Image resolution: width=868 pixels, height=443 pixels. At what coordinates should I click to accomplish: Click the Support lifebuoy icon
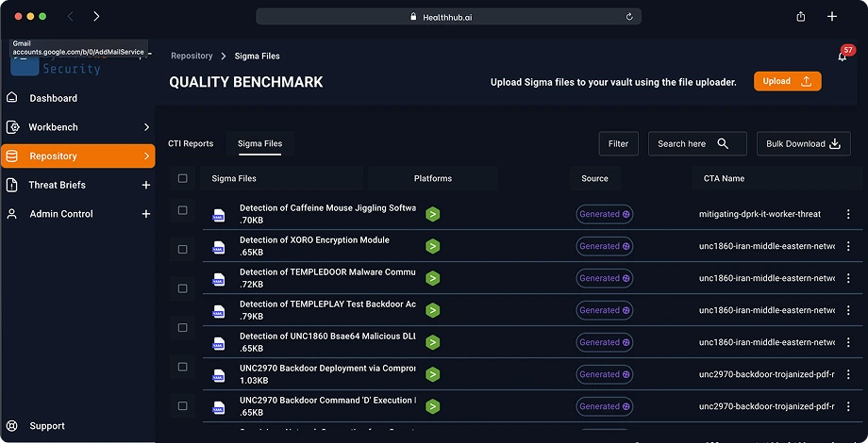[x=11, y=426]
